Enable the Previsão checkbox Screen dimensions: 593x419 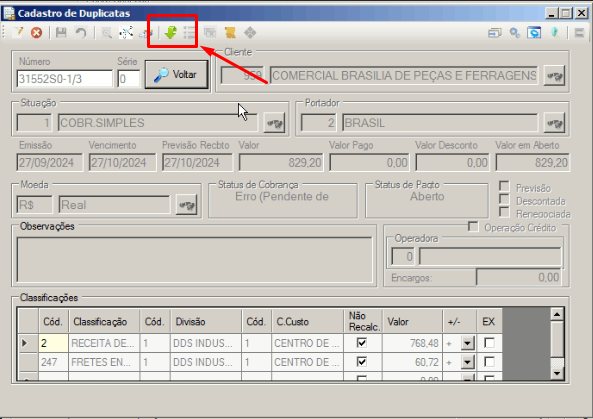click(504, 186)
